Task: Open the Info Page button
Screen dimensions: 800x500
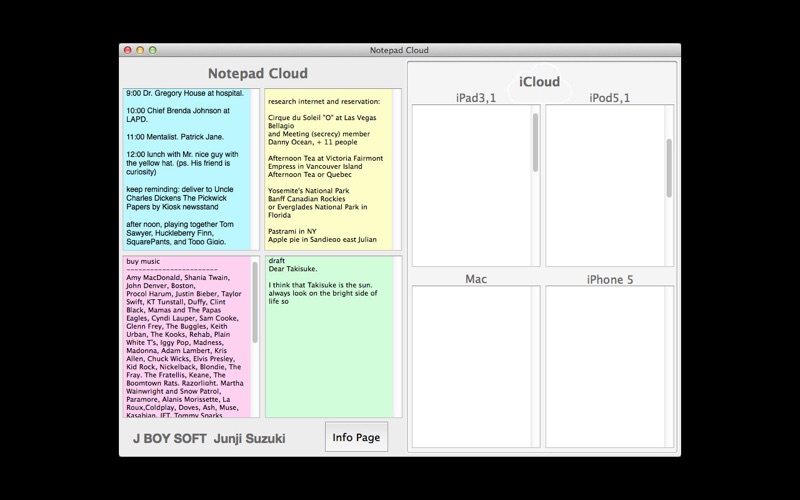Action: [x=356, y=437]
